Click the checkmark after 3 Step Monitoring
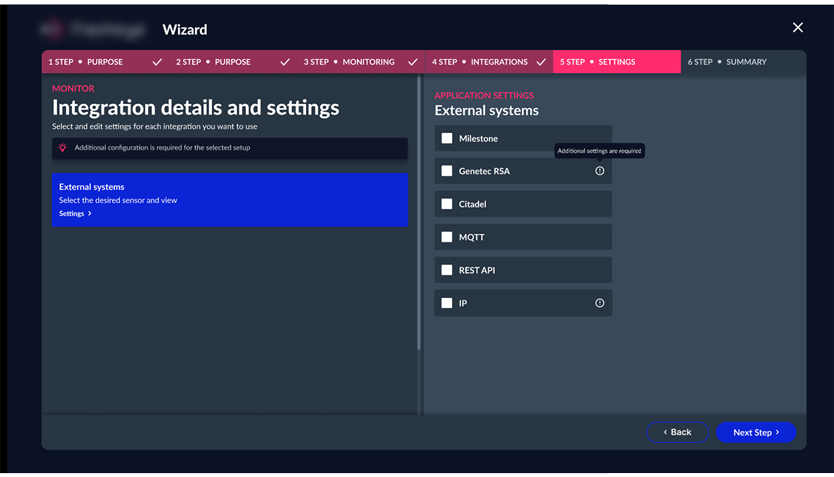The height and width of the screenshot is (477, 834). [413, 62]
